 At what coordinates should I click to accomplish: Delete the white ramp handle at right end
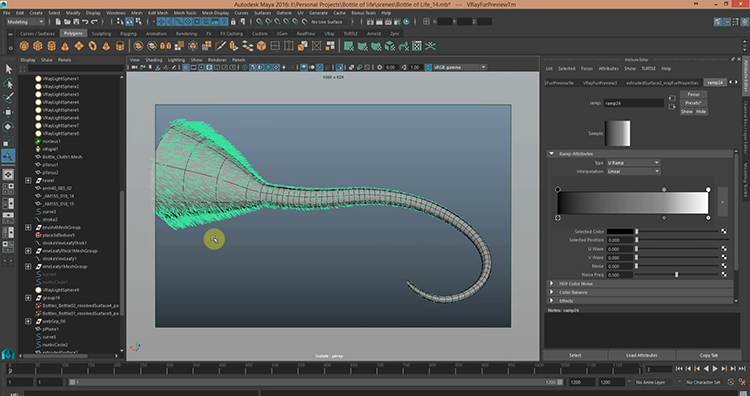click(x=708, y=218)
